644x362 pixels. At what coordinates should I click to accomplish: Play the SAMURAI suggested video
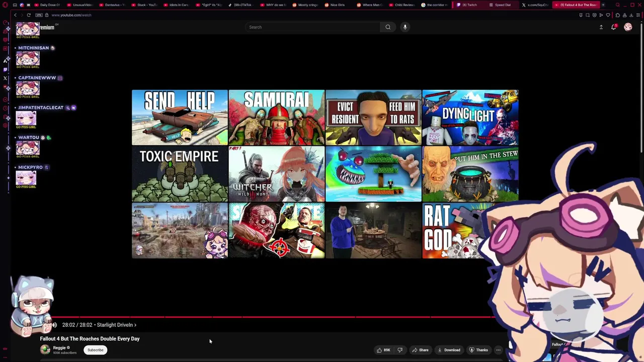coord(276,118)
